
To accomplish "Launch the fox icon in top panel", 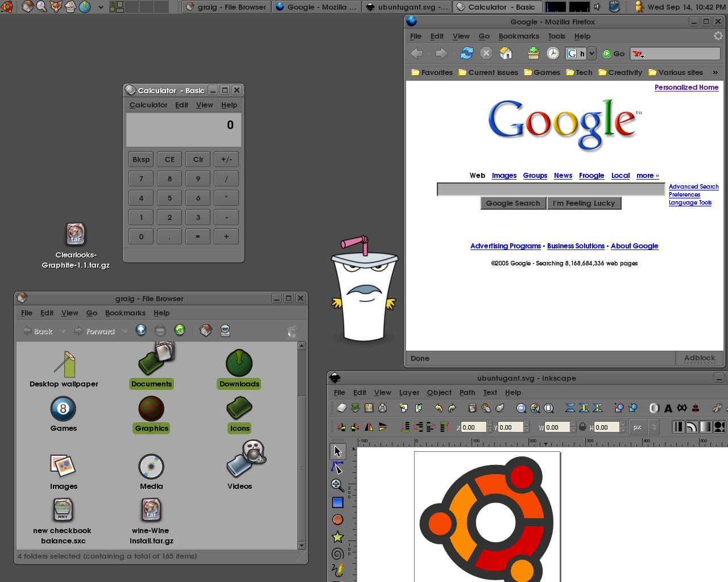I will pos(56,7).
